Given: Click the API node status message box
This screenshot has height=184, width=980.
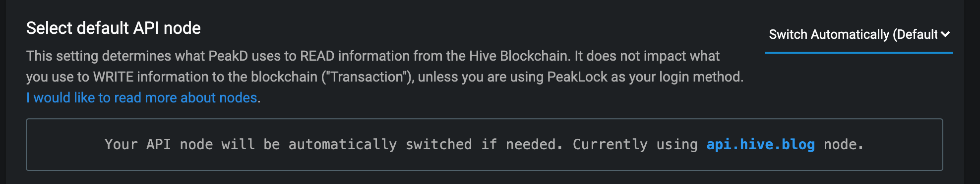Looking at the screenshot, I should tap(485, 145).
